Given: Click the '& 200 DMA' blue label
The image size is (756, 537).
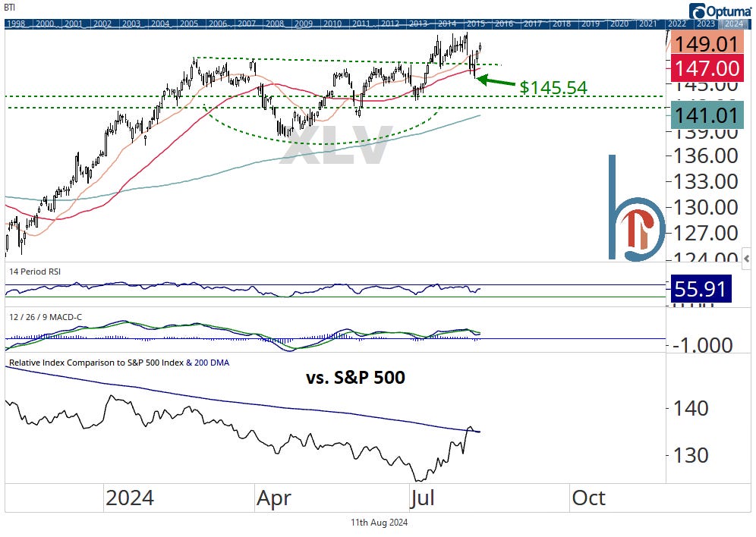Looking at the screenshot, I should [x=208, y=363].
